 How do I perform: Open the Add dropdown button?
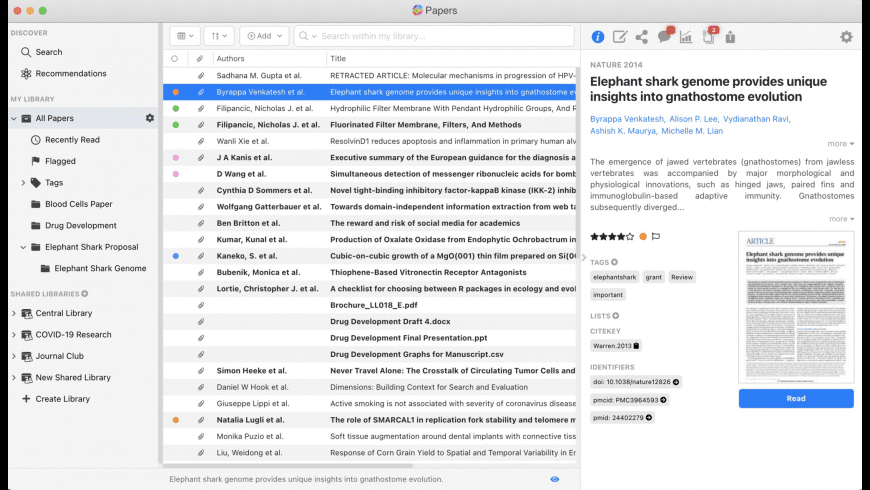click(264, 36)
